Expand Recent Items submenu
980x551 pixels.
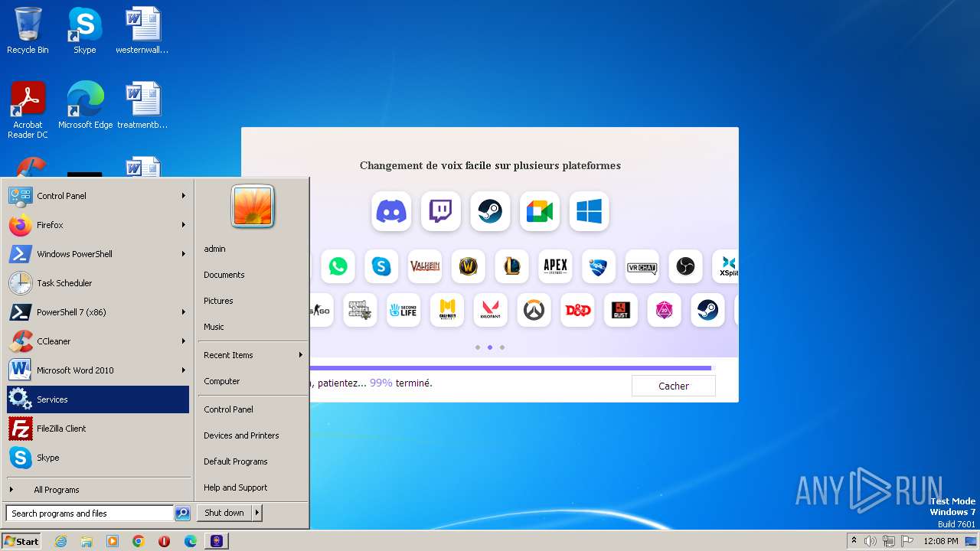(x=252, y=355)
